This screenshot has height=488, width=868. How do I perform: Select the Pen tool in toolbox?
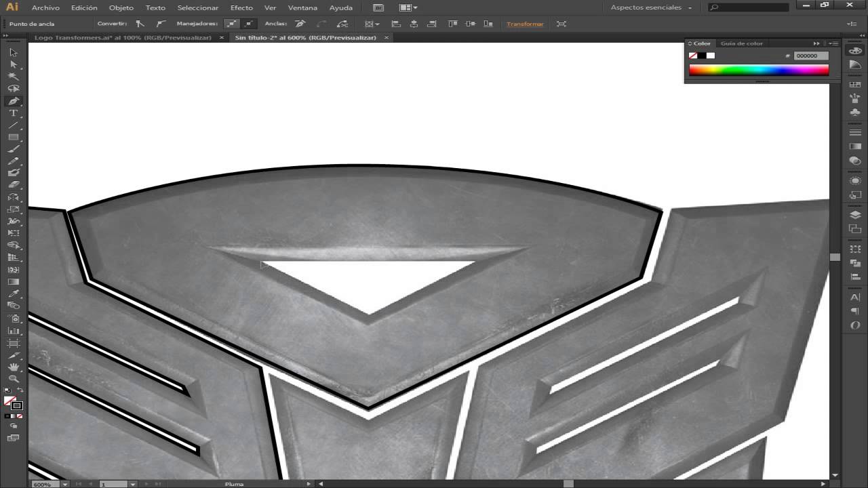pos(13,101)
